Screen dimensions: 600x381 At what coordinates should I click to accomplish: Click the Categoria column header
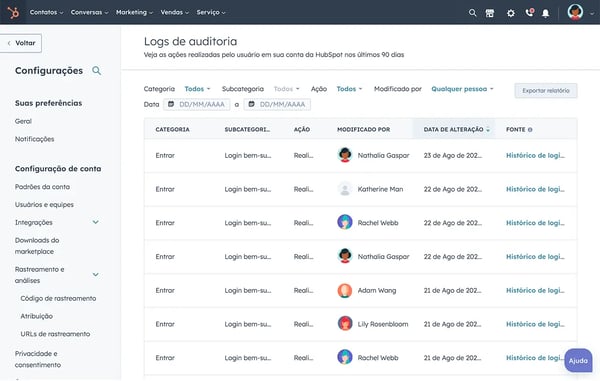(172, 130)
